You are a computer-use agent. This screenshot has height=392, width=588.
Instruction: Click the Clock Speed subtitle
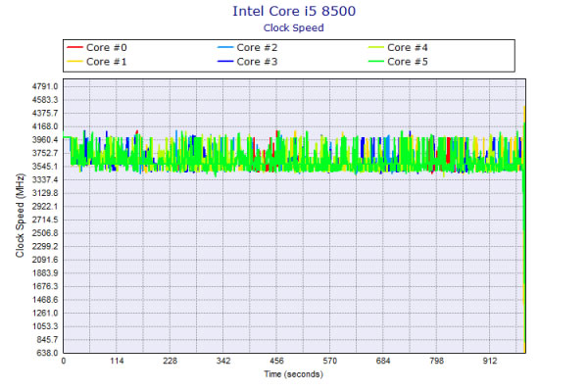(x=294, y=27)
